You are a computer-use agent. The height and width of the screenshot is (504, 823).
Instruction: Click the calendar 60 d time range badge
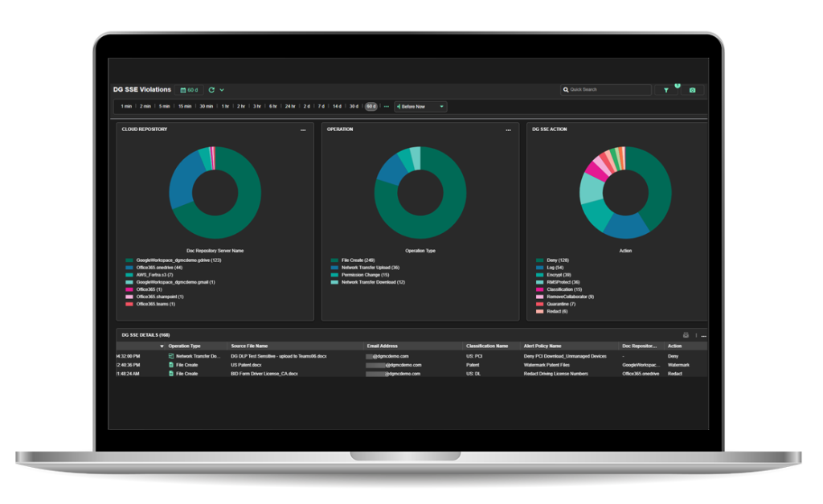coord(190,90)
